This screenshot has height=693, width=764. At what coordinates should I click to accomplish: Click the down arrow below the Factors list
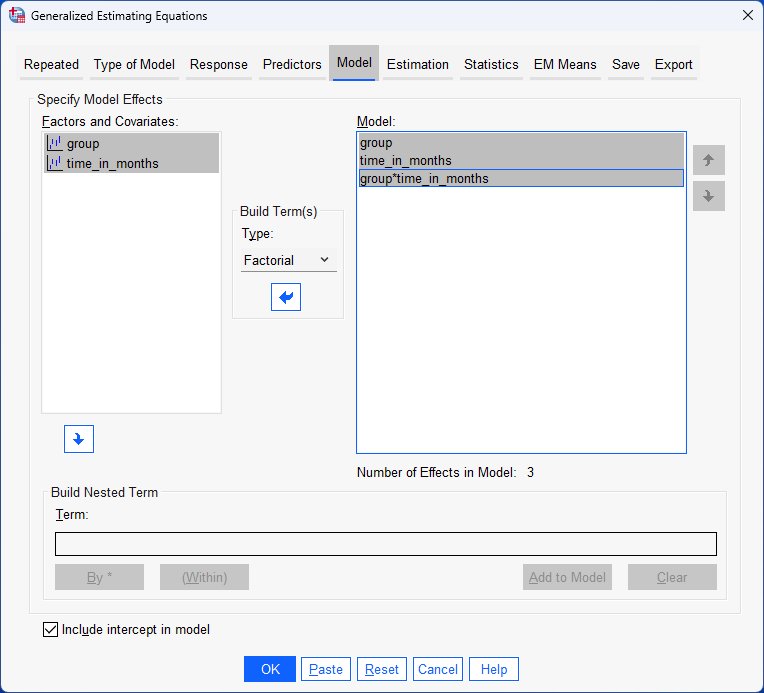78,439
